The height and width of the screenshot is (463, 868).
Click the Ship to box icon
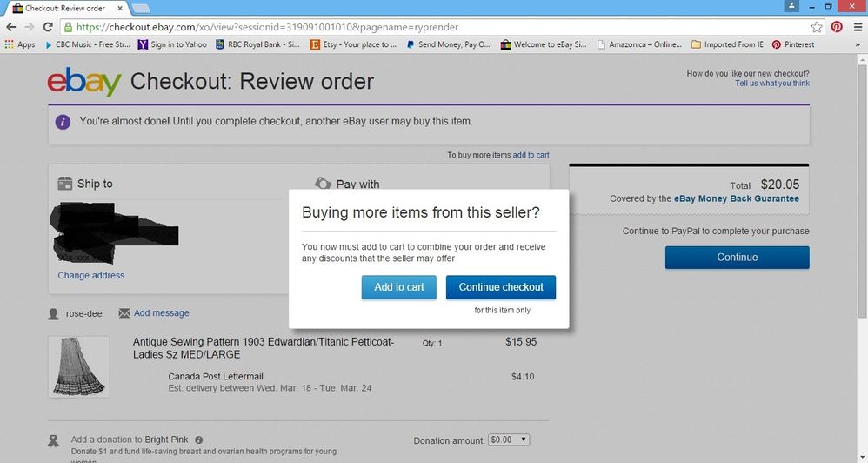(x=64, y=184)
